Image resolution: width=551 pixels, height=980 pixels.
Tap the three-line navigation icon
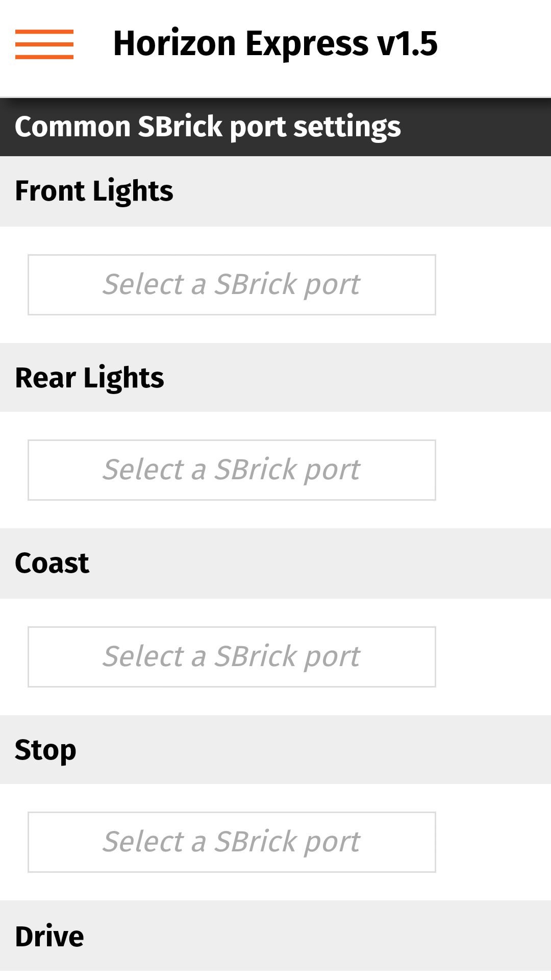pyautogui.click(x=44, y=44)
